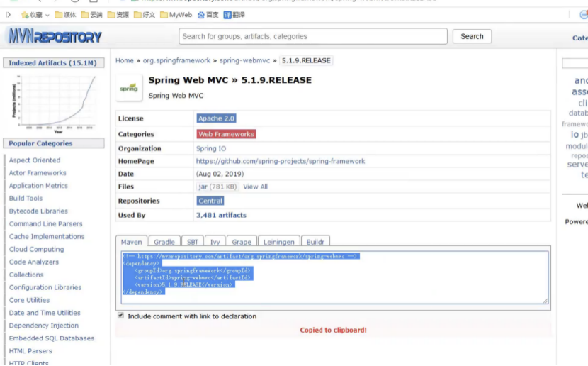This screenshot has height=366, width=588.
Task: Click the Apache 2.0 license badge
Action: coord(216,118)
